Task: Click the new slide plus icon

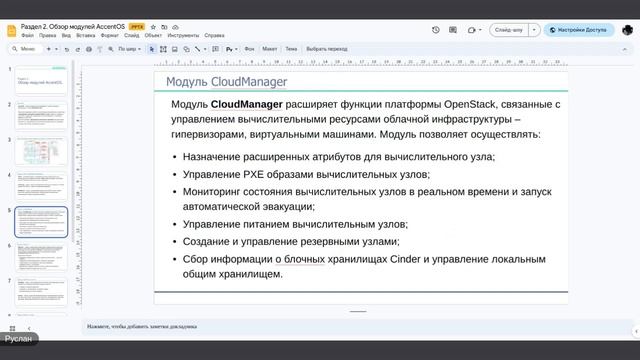Action: [49, 49]
